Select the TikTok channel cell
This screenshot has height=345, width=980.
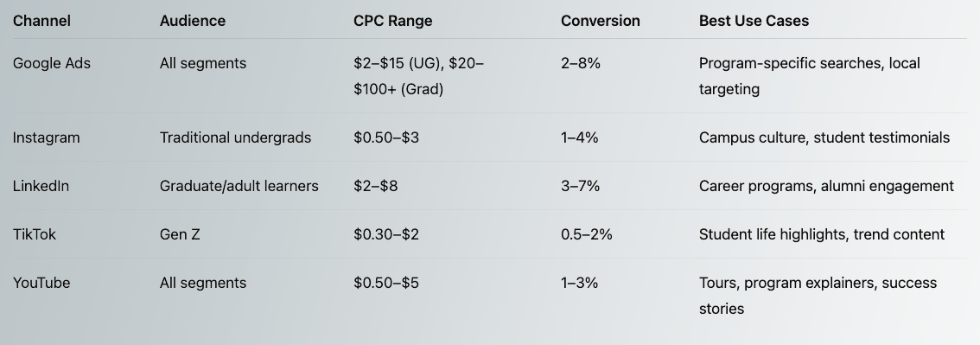35,234
